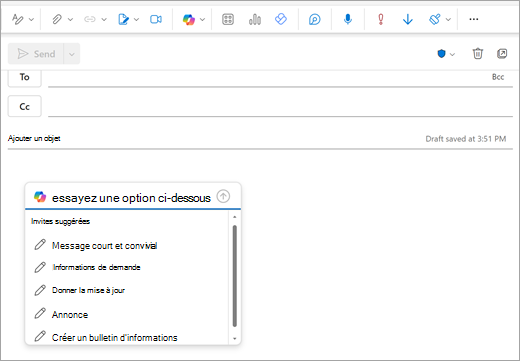Expand the insert link dropdown arrow
Image resolution: width=520 pixels, height=361 pixels.
[x=104, y=20]
